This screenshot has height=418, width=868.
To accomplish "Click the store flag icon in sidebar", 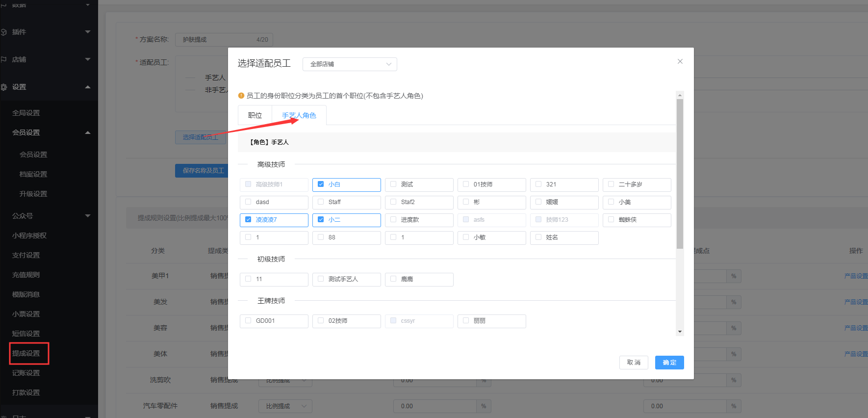I will click(4, 59).
